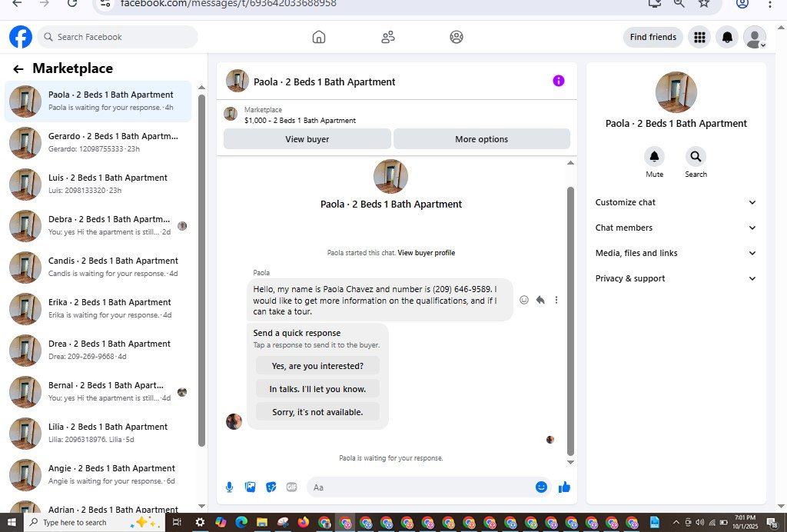
Task: Open Angie conversation in list
Action: tap(98, 475)
